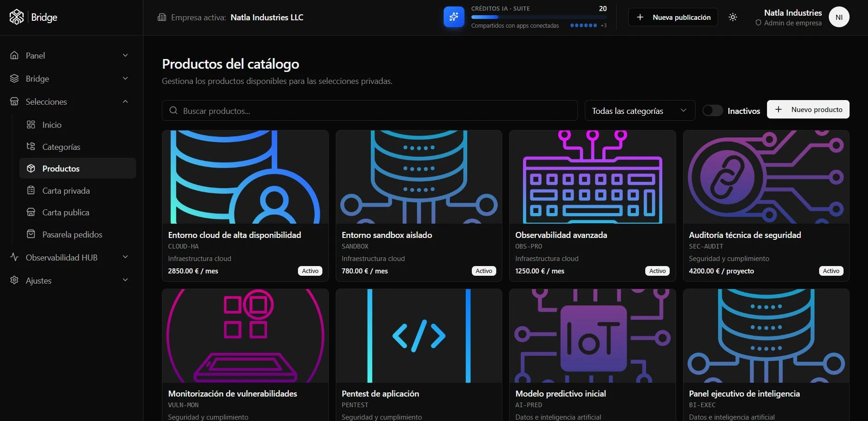Click the Ajustes gear icon

(x=14, y=280)
